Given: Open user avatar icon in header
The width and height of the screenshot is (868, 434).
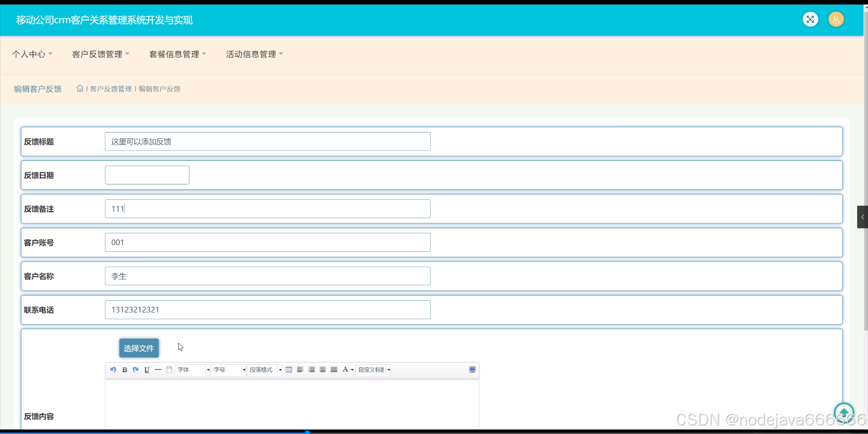Looking at the screenshot, I should point(836,19).
